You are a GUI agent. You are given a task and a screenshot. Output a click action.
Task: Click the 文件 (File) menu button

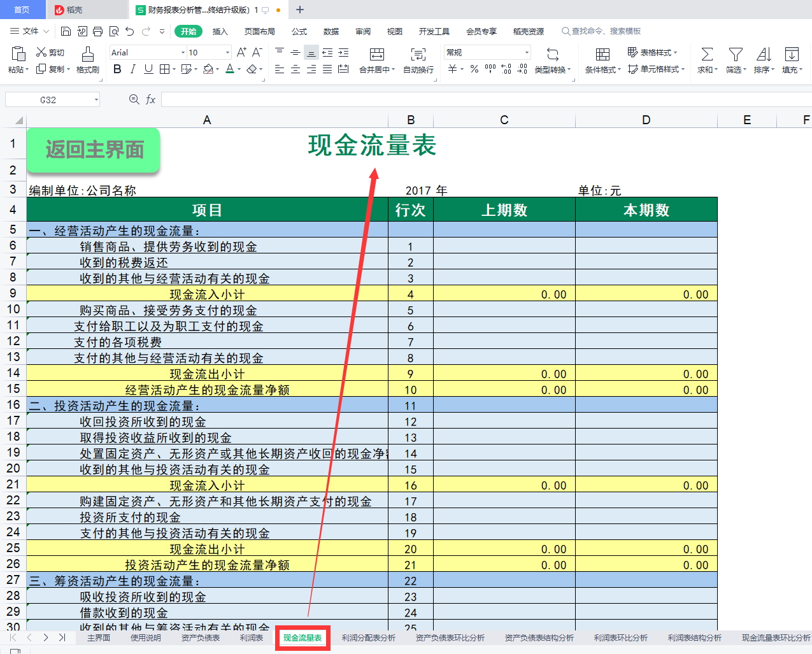click(30, 31)
